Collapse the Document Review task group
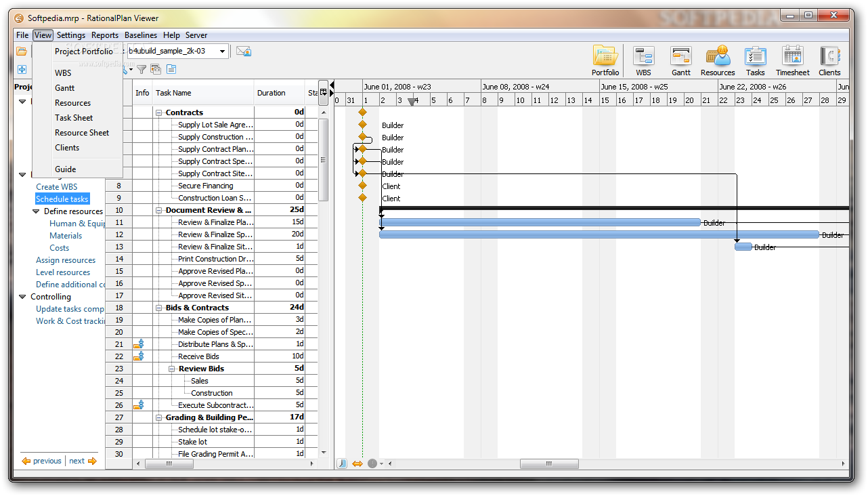Image resolution: width=868 pixels, height=496 pixels. 159,210
